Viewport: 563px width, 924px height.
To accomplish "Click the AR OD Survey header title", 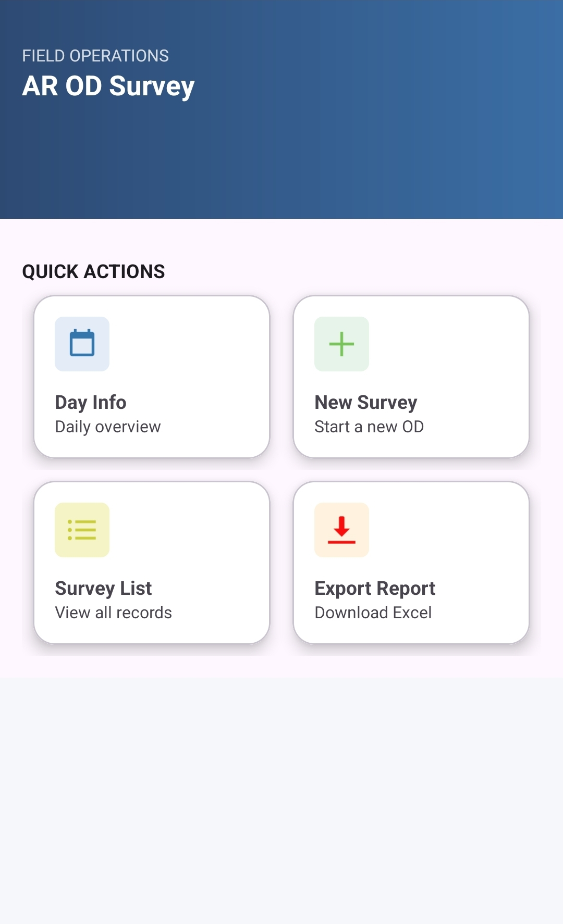I will pyautogui.click(x=108, y=86).
